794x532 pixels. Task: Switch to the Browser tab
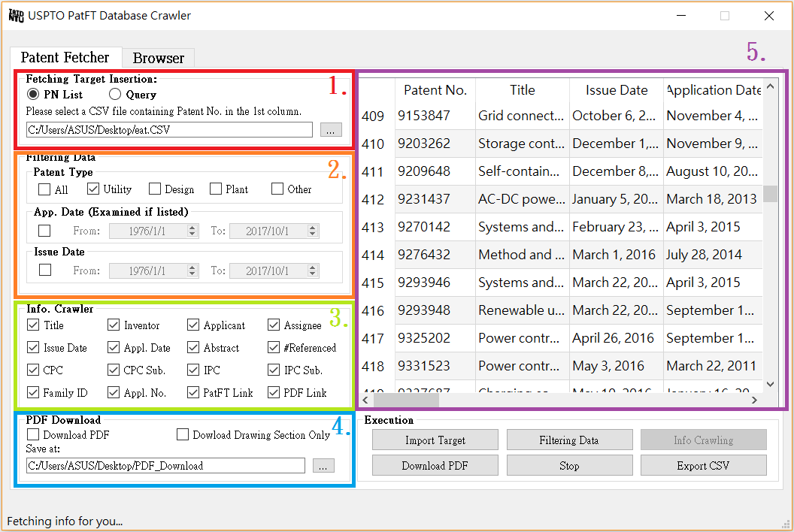(158, 58)
